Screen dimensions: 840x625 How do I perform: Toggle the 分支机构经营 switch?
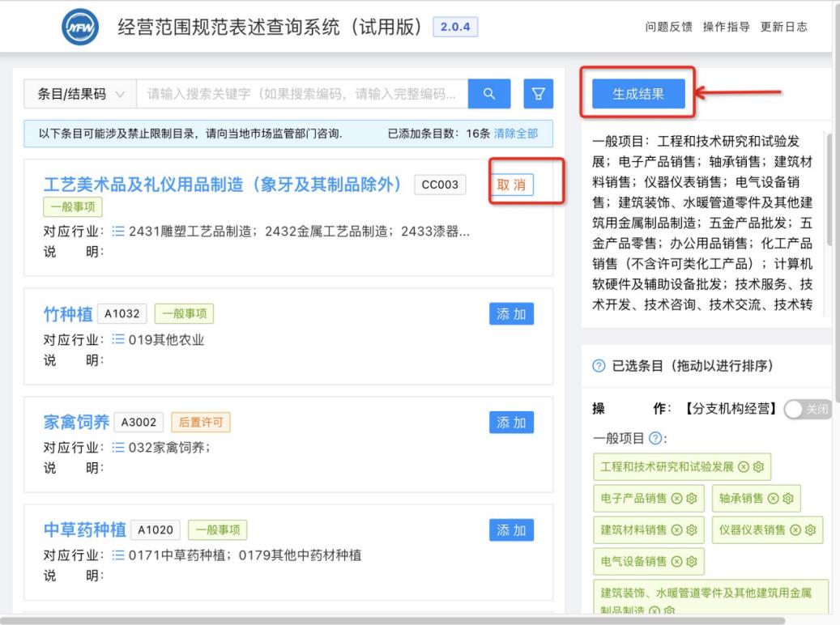coord(807,410)
